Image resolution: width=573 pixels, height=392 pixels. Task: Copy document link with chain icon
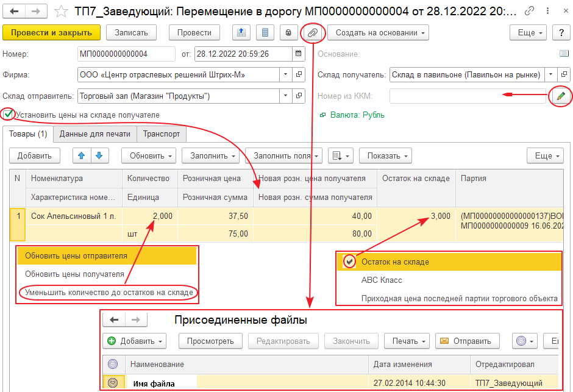point(529,11)
